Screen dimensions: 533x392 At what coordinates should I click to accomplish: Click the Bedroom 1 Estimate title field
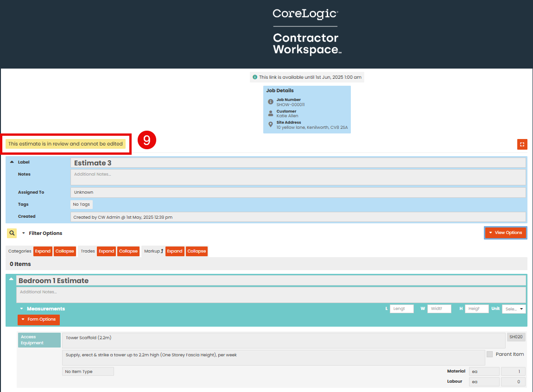point(271,281)
